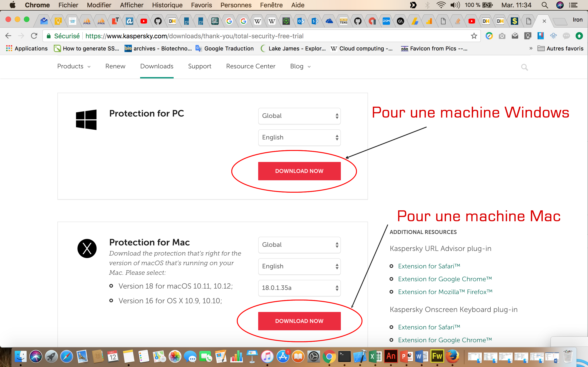Expand the PC region Global dropdown
Viewport: 588px width, 367px height.
(299, 116)
